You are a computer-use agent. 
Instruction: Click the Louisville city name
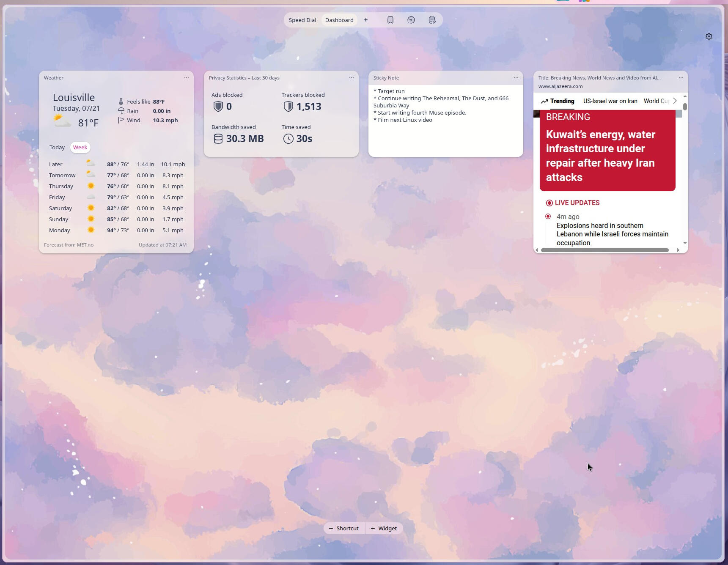[x=74, y=97]
